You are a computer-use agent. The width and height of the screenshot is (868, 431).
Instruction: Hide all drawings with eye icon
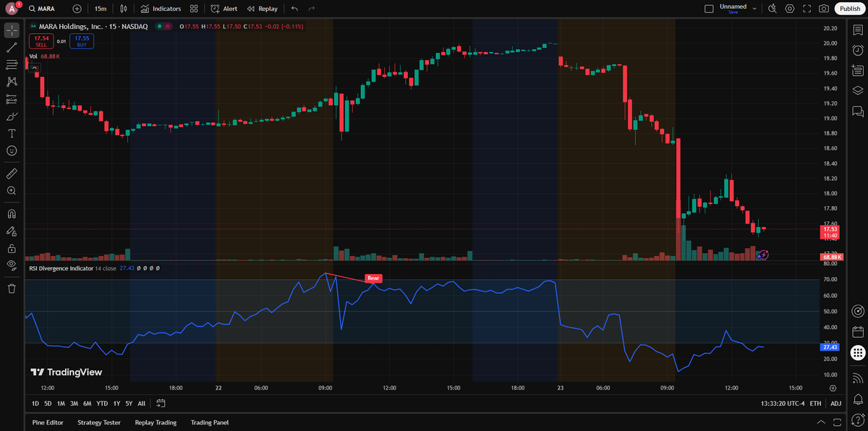coord(12,265)
